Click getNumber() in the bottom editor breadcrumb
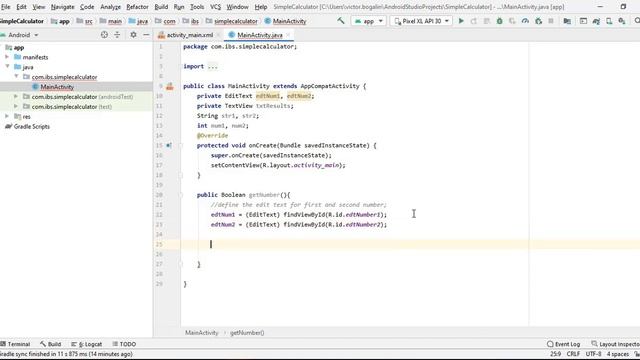Image resolution: width=640 pixels, height=360 pixels. pos(247,333)
